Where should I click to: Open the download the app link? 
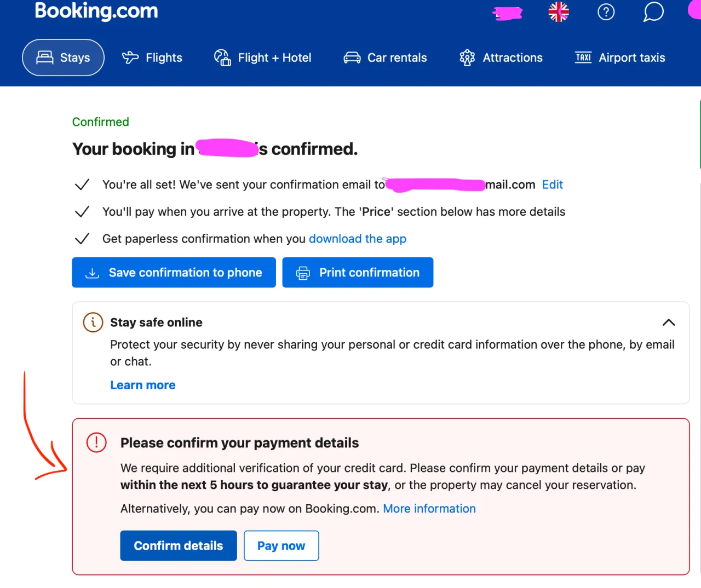358,239
